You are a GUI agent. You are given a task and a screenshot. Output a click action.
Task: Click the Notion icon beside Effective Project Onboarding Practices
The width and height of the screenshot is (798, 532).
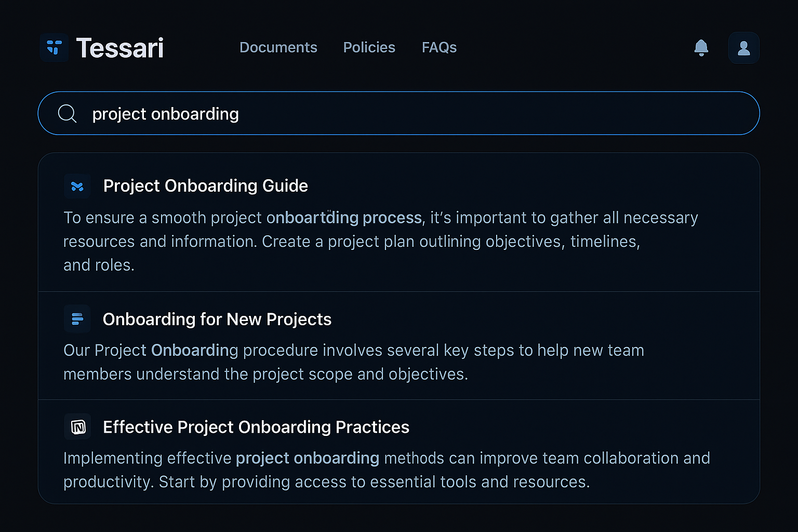[x=78, y=427]
